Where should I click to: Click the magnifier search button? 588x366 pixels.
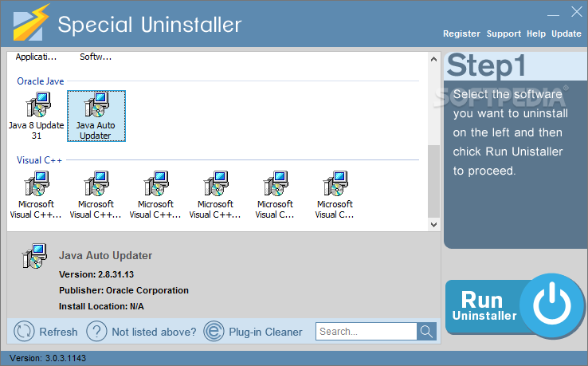[x=426, y=332]
